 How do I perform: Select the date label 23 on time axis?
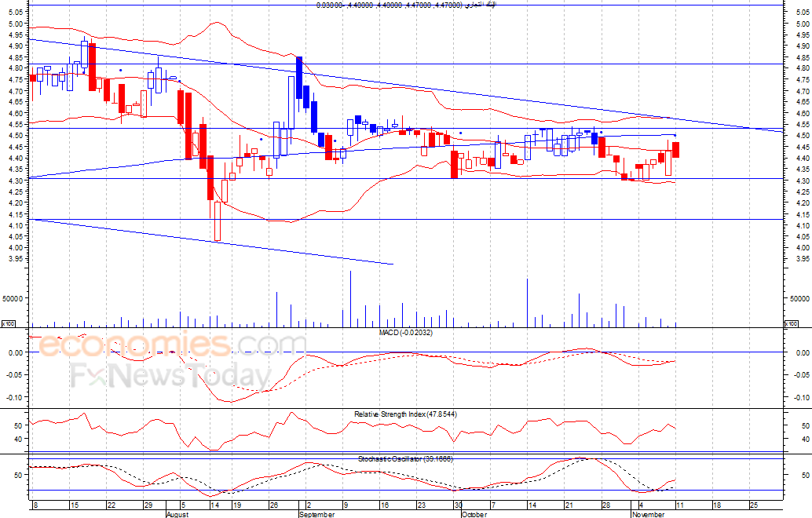coord(422,505)
